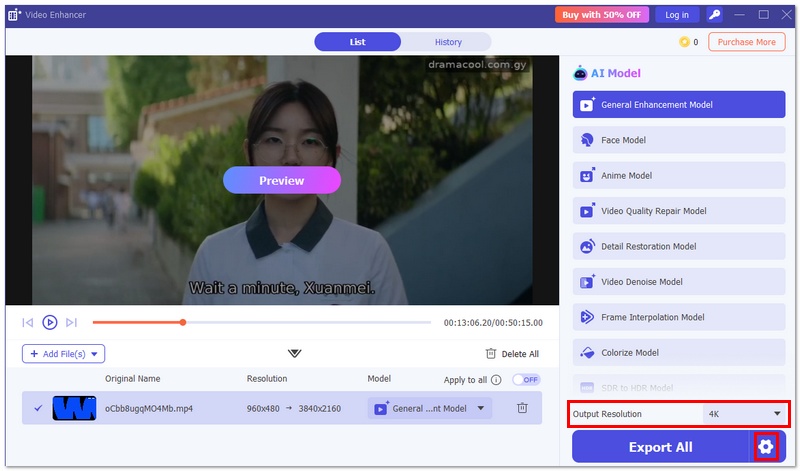Switch to the History tab
The width and height of the screenshot is (800, 471).
(x=448, y=42)
